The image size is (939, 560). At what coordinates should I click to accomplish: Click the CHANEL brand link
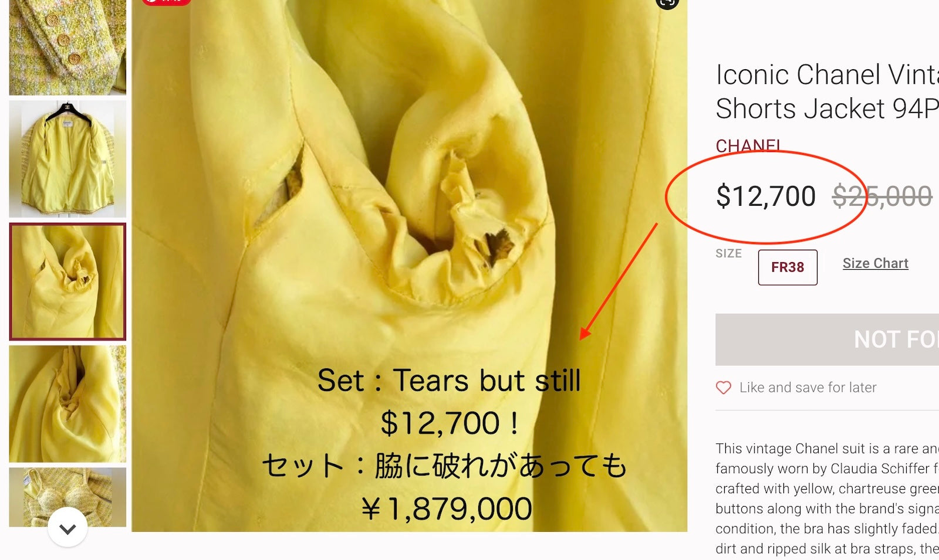(x=748, y=145)
